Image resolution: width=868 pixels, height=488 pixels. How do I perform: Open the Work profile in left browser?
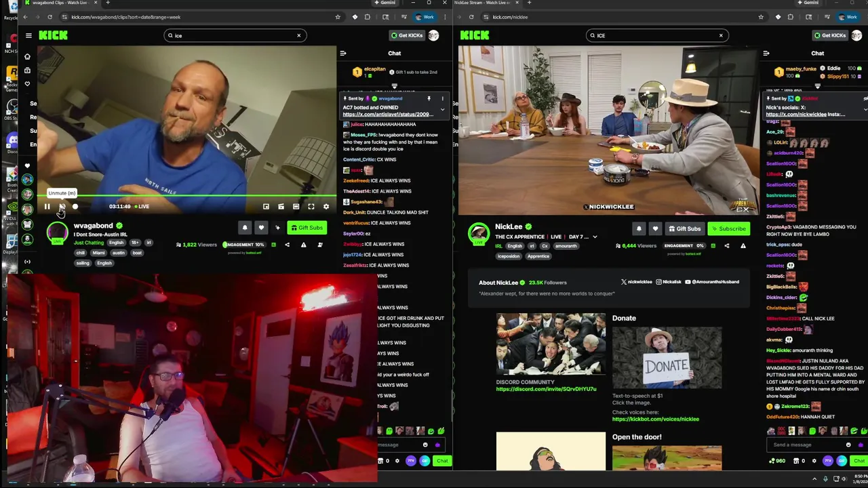tap(424, 17)
